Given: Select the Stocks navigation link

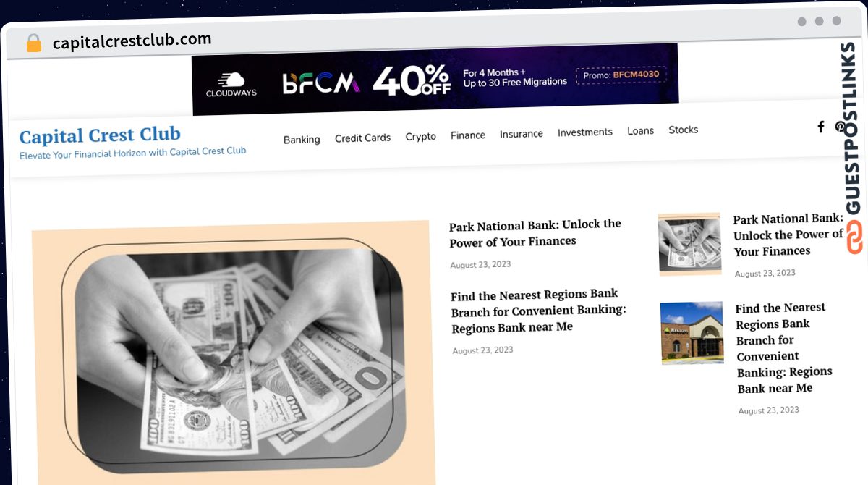Looking at the screenshot, I should [684, 130].
